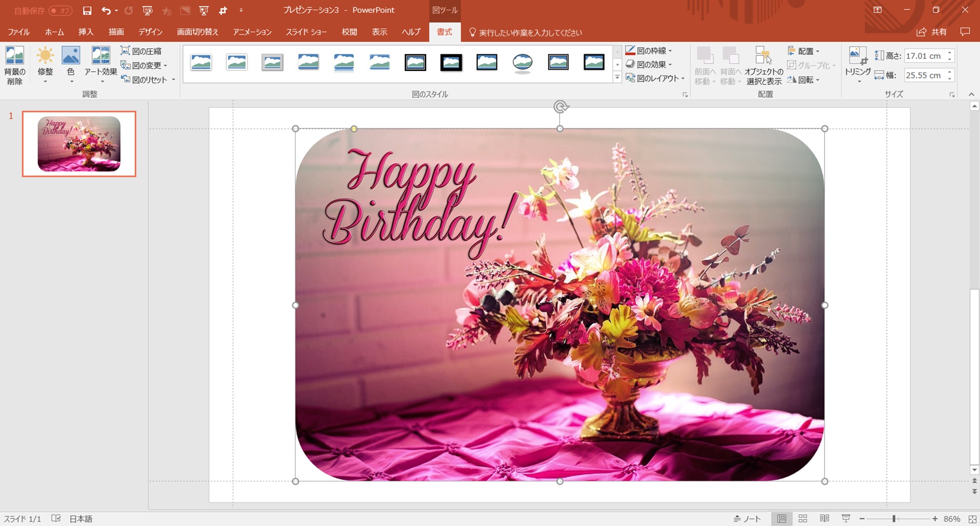Viewport: 980px width, 526px height.
Task: Fit slide to current window icon
Action: click(x=973, y=519)
